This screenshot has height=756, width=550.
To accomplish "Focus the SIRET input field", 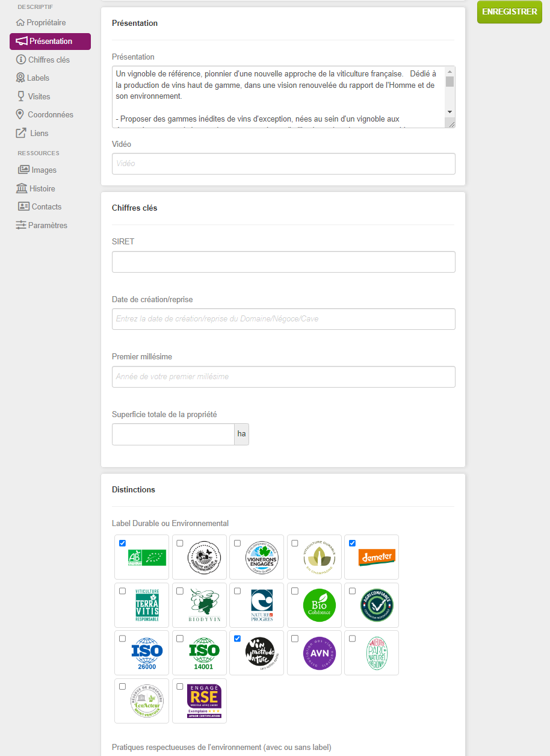I will pos(283,262).
